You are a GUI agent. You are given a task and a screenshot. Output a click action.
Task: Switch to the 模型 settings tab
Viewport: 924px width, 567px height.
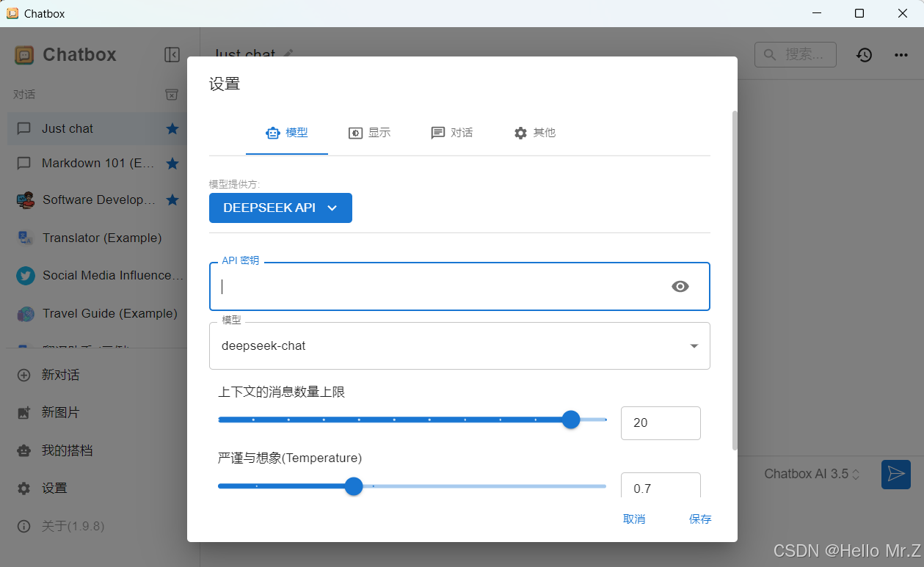coord(287,133)
